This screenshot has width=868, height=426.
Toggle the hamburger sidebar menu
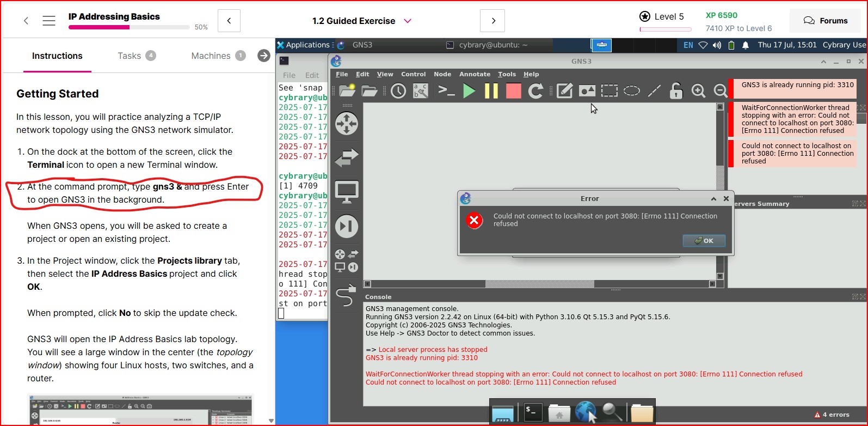click(x=49, y=21)
